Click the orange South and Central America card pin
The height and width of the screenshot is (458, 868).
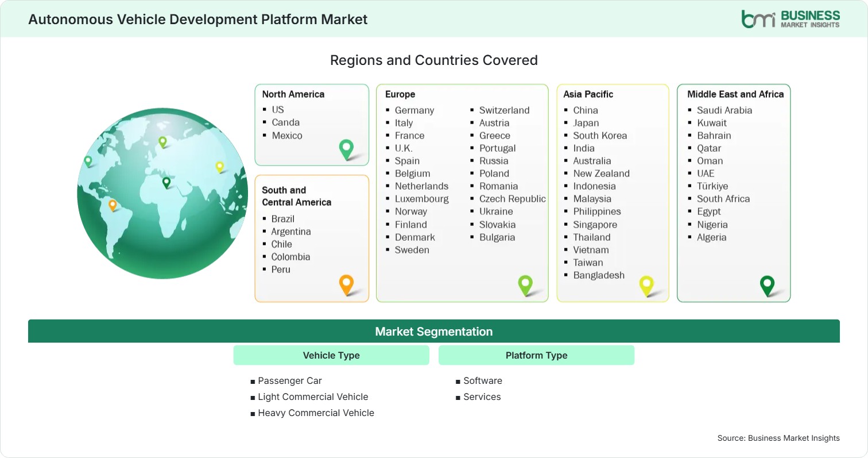346,285
